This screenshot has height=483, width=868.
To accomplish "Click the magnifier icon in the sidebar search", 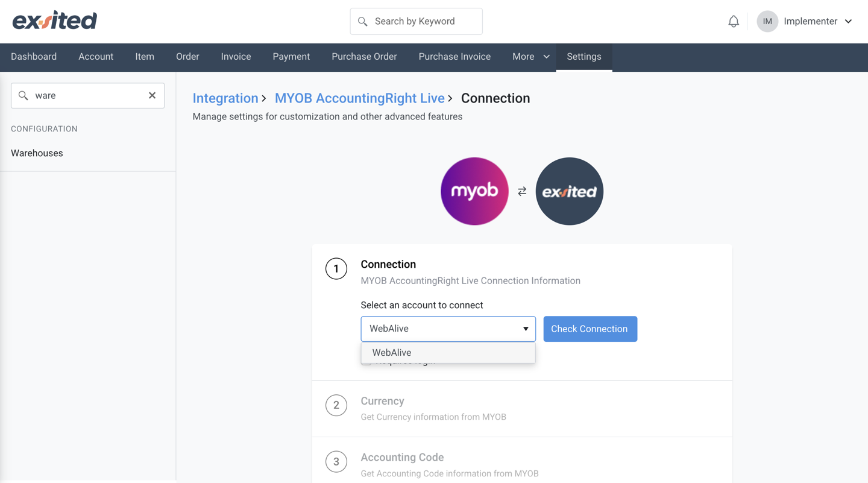I will point(24,96).
